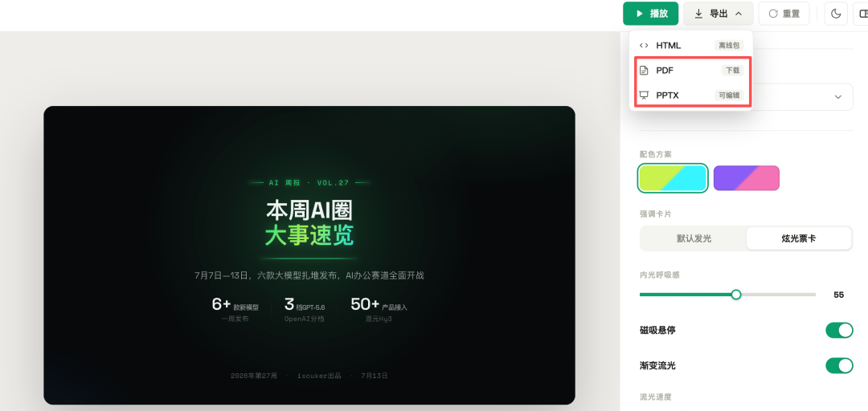The height and width of the screenshot is (411, 868).
Task: Select the lime-cyan color scheme swatch
Action: tap(673, 178)
